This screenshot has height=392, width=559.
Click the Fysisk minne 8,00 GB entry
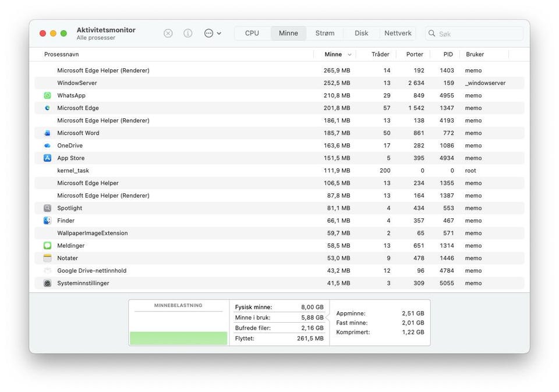pyautogui.click(x=279, y=307)
